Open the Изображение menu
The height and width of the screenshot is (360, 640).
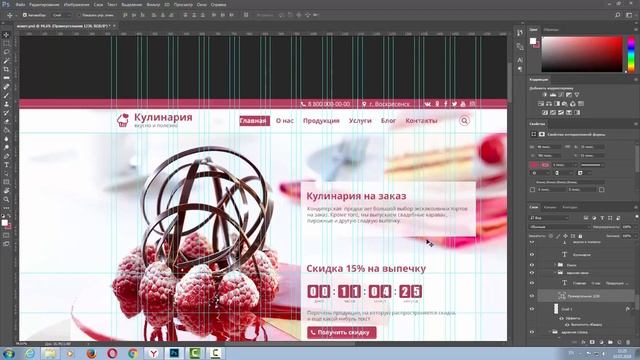pyautogui.click(x=76, y=5)
